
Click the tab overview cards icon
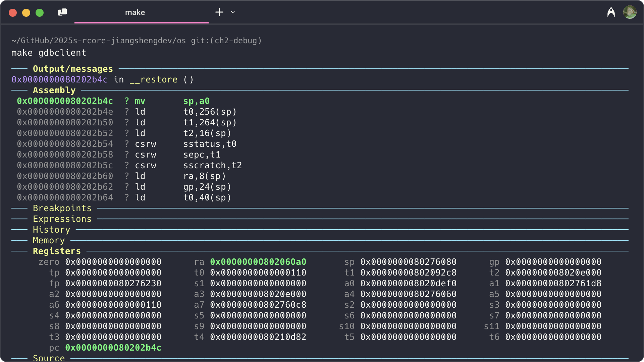tap(62, 12)
